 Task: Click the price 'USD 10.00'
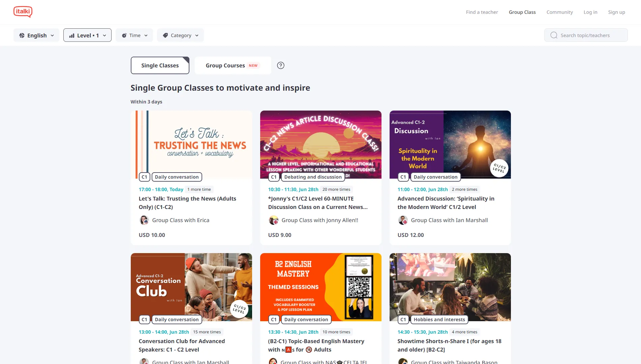click(152, 235)
